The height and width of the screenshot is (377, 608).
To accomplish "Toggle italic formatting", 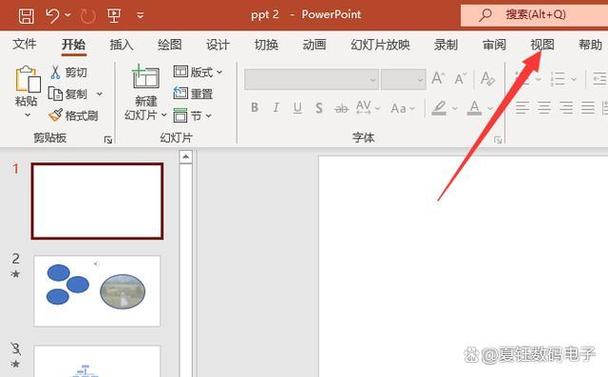I will click(x=276, y=107).
